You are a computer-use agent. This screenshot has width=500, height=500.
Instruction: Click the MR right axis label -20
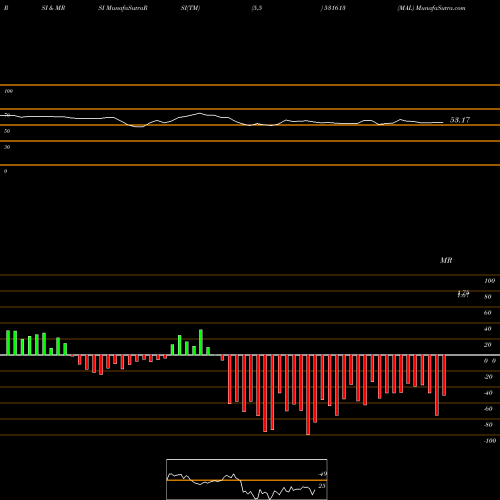pos(488,377)
